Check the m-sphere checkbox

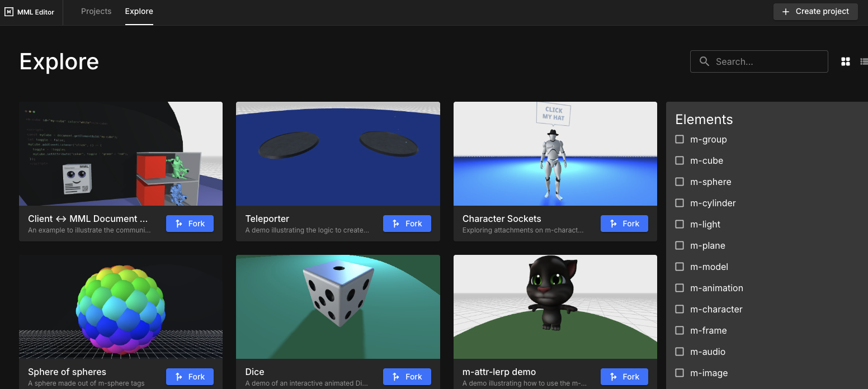(680, 182)
